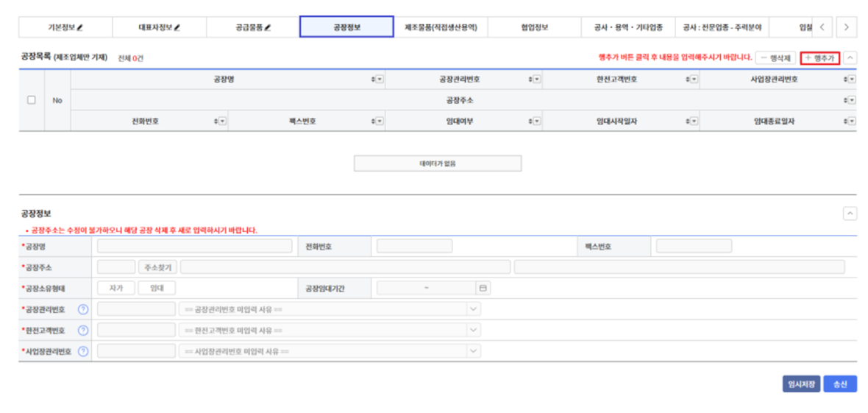The image size is (868, 413).
Task: Sort by the 한전고객번호 column sort icon
Action: [688, 80]
